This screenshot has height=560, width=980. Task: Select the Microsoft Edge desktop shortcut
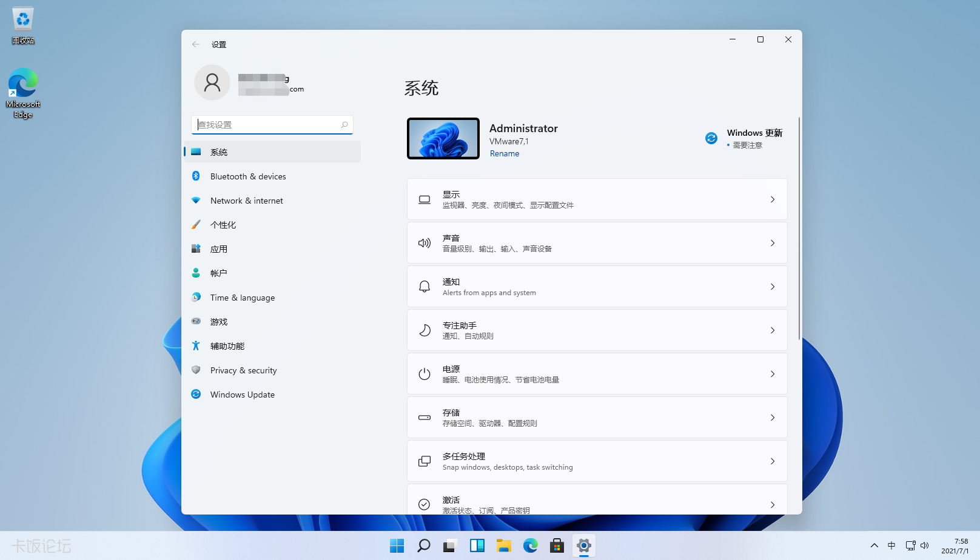pyautogui.click(x=23, y=93)
